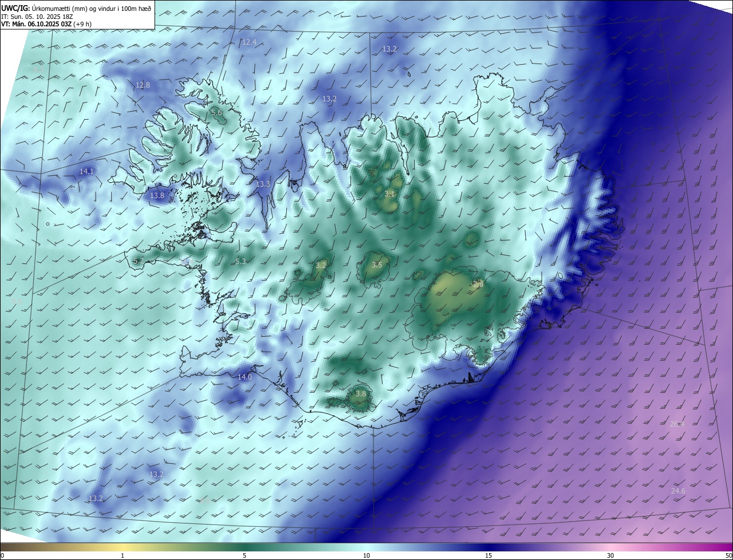733x560 pixels.
Task: Click the colorbar tick labeled 15
Action: pos(488,555)
